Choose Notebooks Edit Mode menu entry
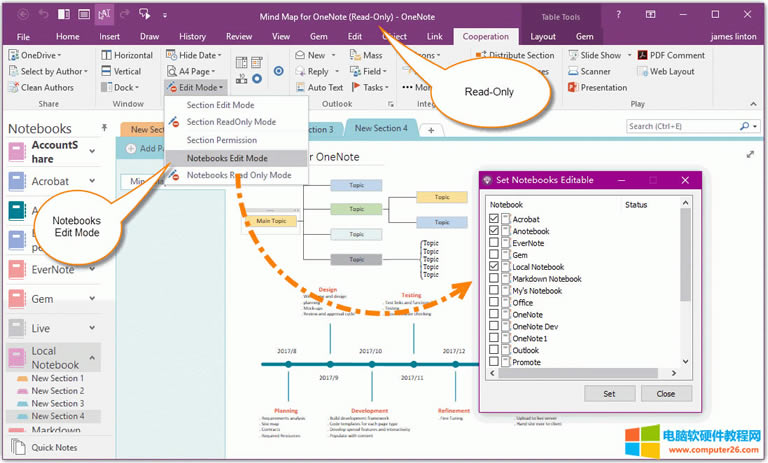 (226, 158)
